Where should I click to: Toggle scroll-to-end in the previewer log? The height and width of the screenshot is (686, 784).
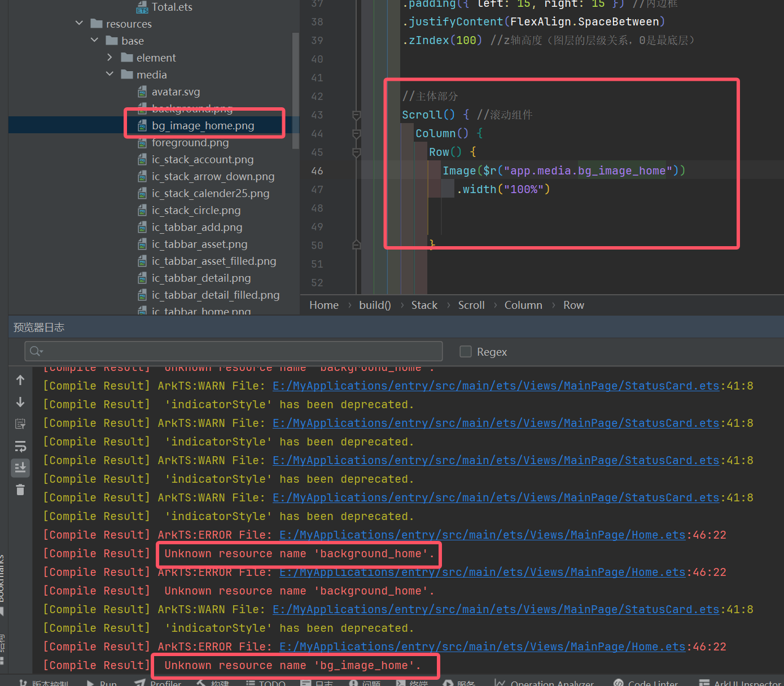point(20,467)
